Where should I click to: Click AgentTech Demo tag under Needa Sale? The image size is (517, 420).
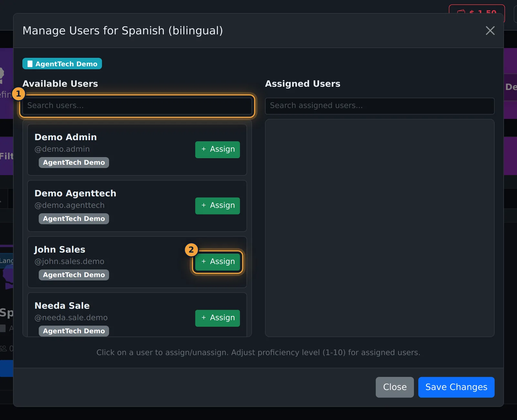pos(74,331)
